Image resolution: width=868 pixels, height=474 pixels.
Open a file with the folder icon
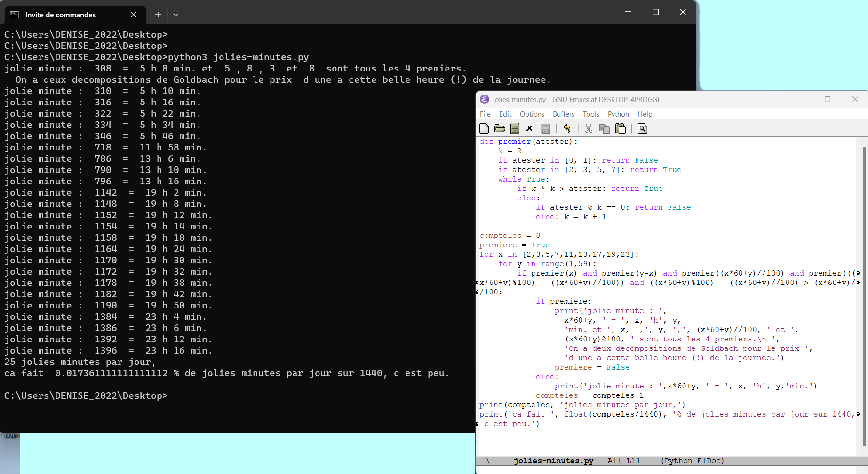[500, 128]
